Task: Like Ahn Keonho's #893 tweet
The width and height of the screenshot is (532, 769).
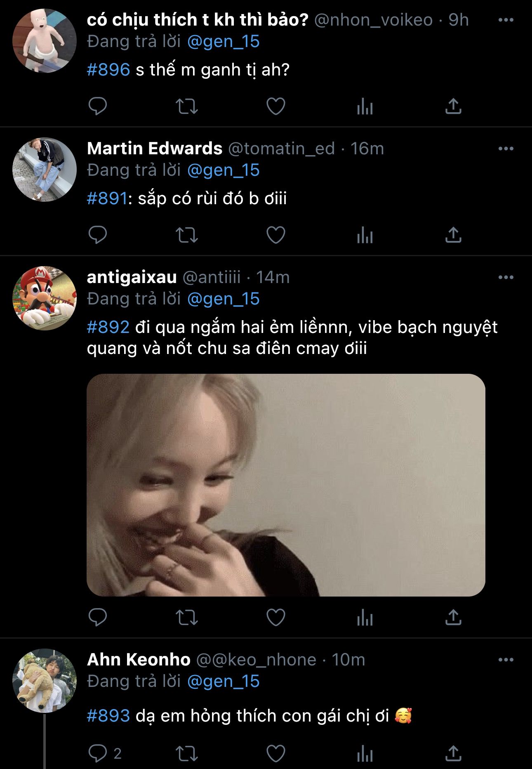Action: point(276,754)
